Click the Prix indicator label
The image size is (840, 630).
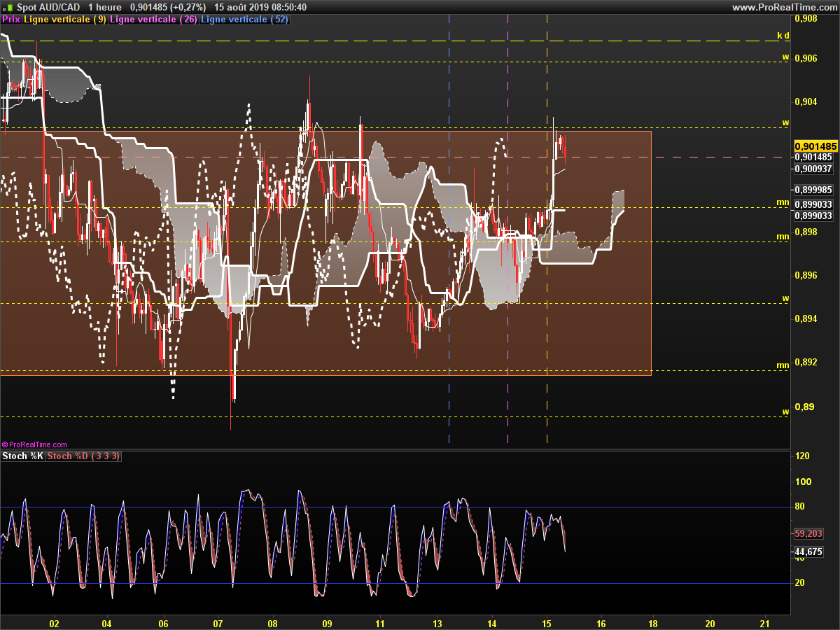pyautogui.click(x=11, y=20)
